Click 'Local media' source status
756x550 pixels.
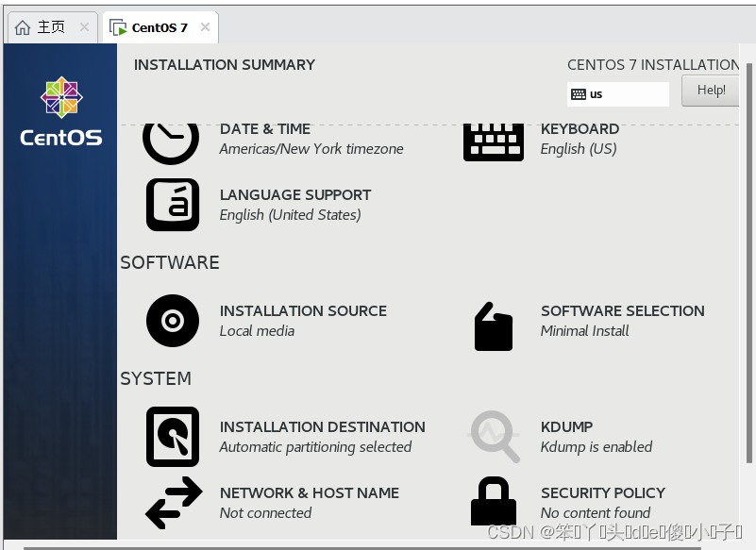coord(257,331)
